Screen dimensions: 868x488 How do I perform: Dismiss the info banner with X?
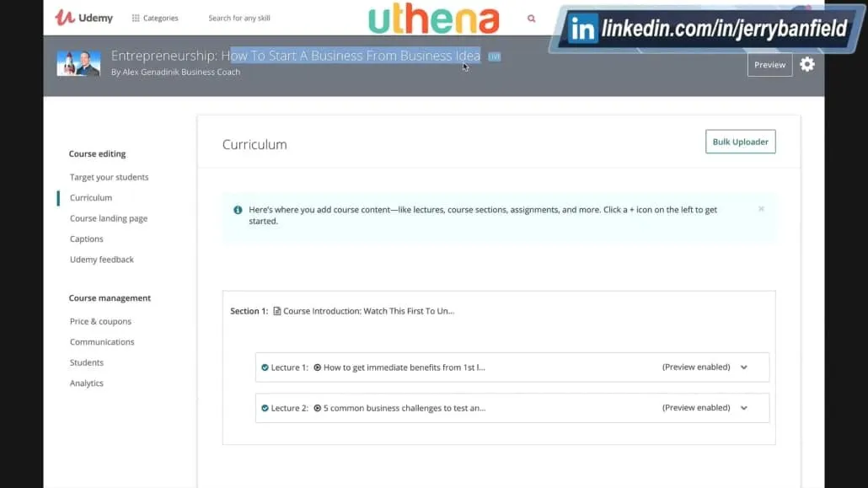click(x=761, y=209)
